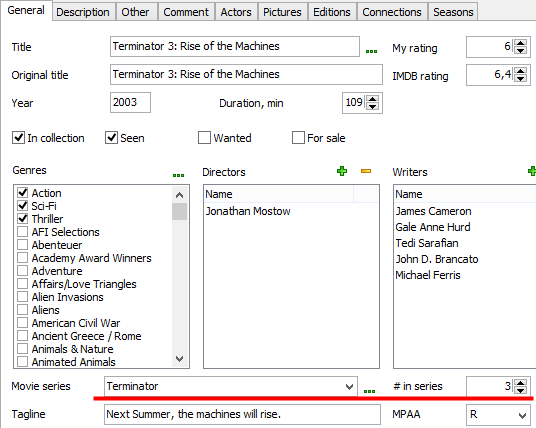Uncheck the Thriller genre

point(23,219)
